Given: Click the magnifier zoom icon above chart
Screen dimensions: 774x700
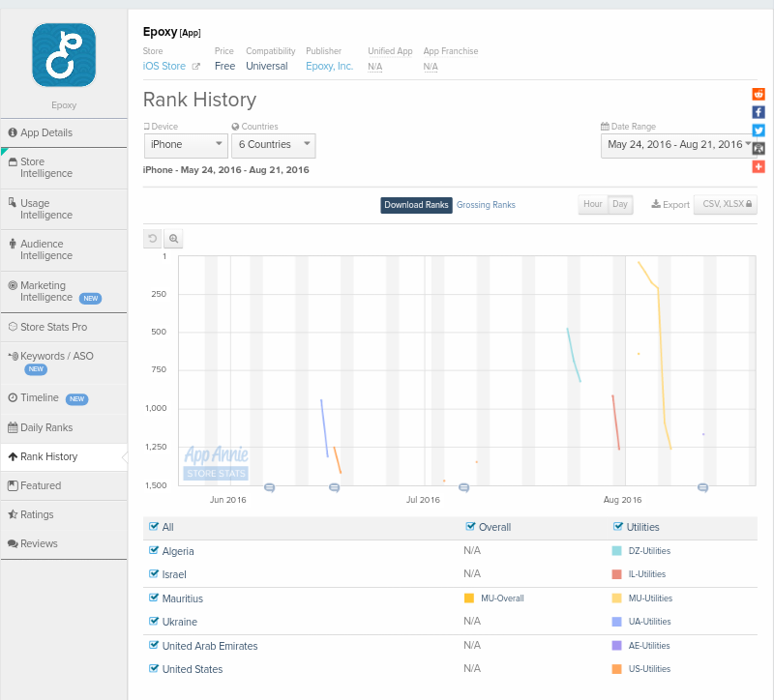Looking at the screenshot, I should point(174,238).
